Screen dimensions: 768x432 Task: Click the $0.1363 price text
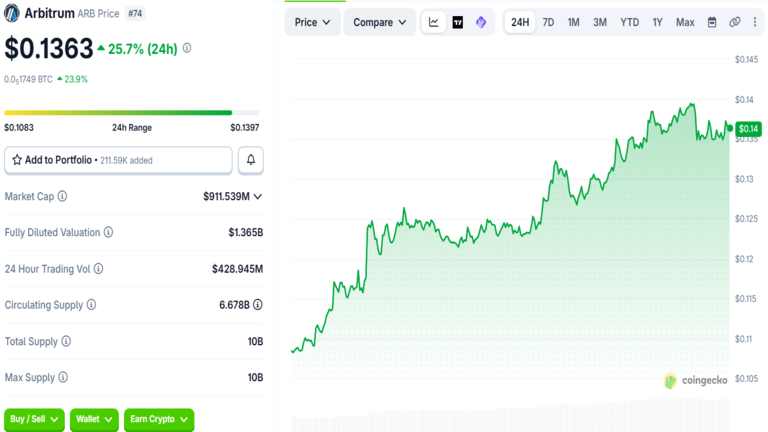(x=48, y=48)
